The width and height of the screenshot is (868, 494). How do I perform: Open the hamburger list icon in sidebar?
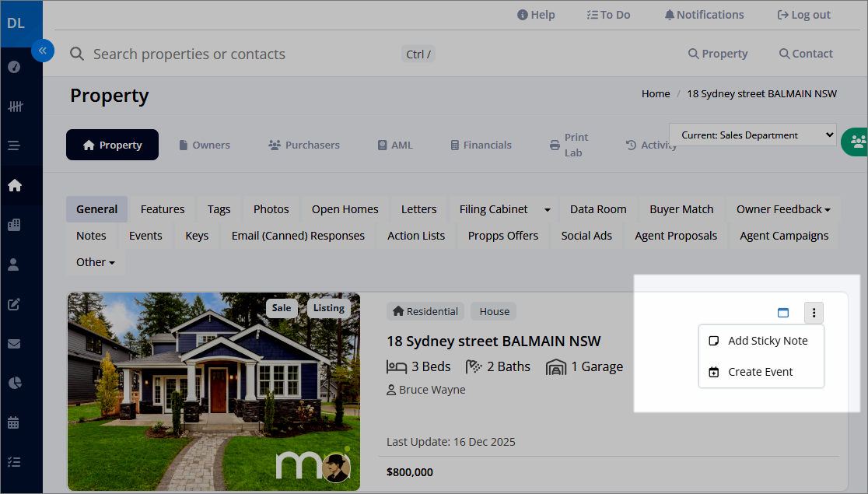coord(14,145)
